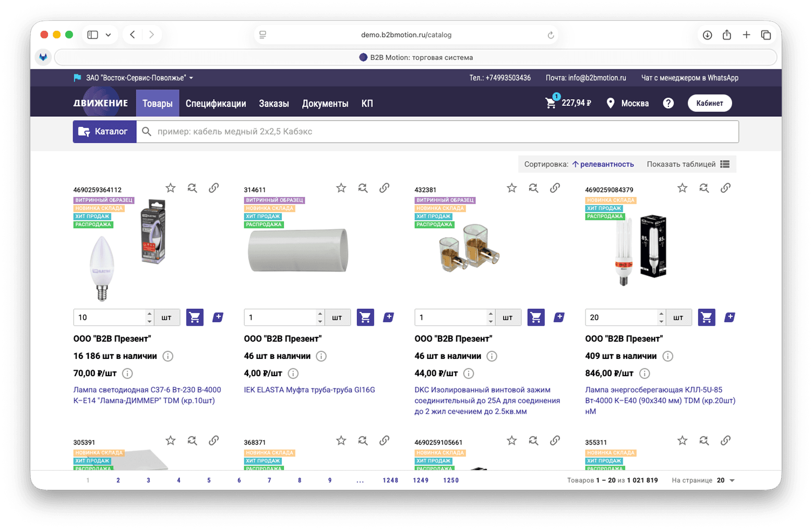Go to page 5 in pagination
This screenshot has height=530, width=812.
[x=209, y=480]
